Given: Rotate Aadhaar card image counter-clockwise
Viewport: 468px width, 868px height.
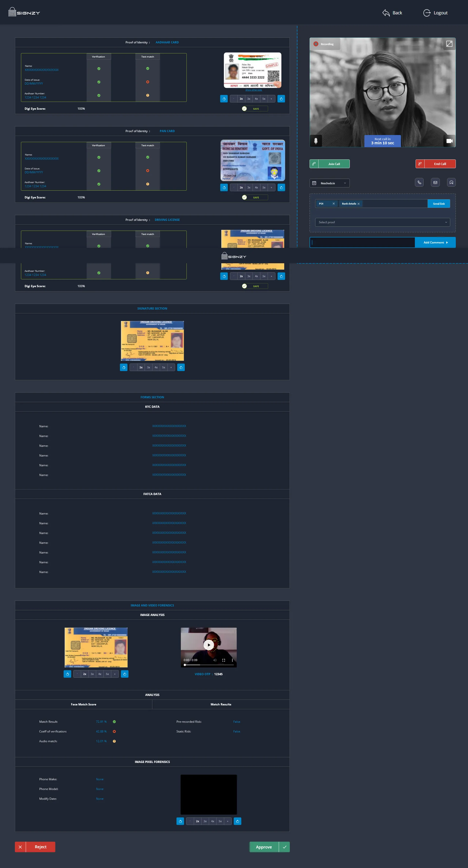Looking at the screenshot, I should tap(224, 99).
